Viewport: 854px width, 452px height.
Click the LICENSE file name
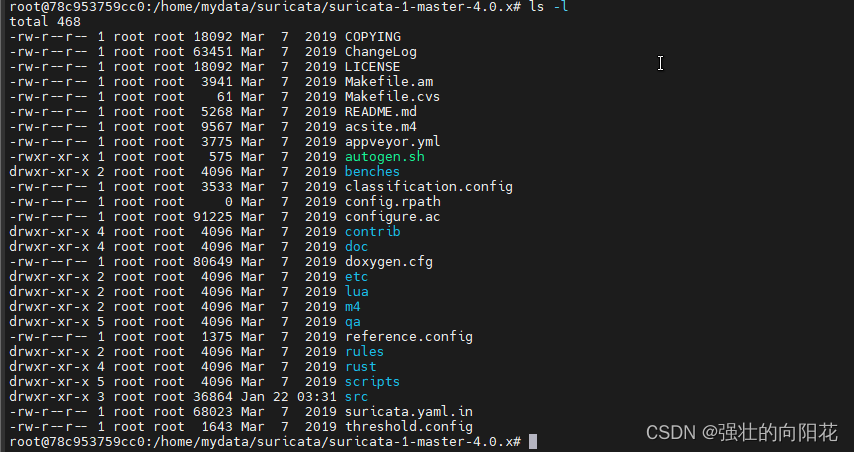[373, 67]
